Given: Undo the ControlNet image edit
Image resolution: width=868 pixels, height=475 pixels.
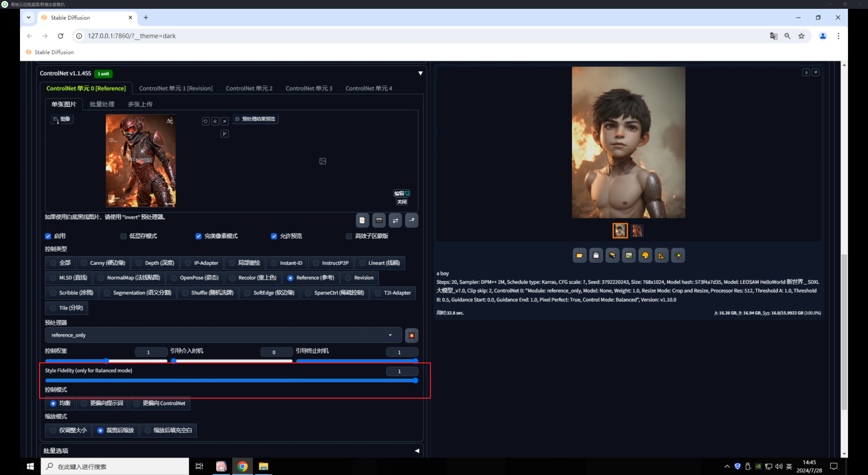Looking at the screenshot, I should [x=205, y=121].
